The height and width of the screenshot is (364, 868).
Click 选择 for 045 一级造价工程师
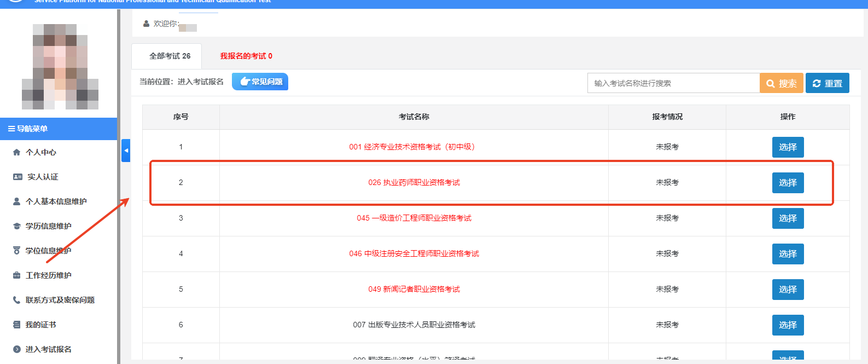pos(788,218)
